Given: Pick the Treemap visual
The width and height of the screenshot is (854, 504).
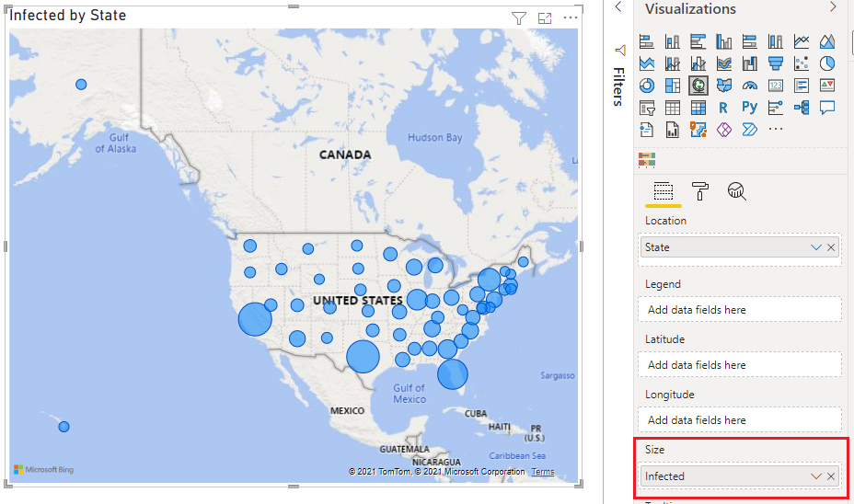Looking at the screenshot, I should pos(672,86).
